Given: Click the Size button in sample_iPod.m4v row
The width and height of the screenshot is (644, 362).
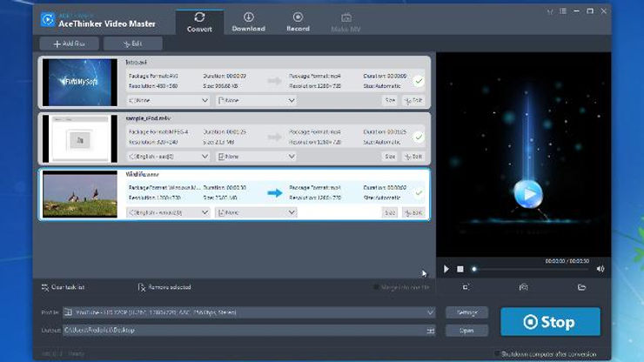Looking at the screenshot, I should 390,157.
